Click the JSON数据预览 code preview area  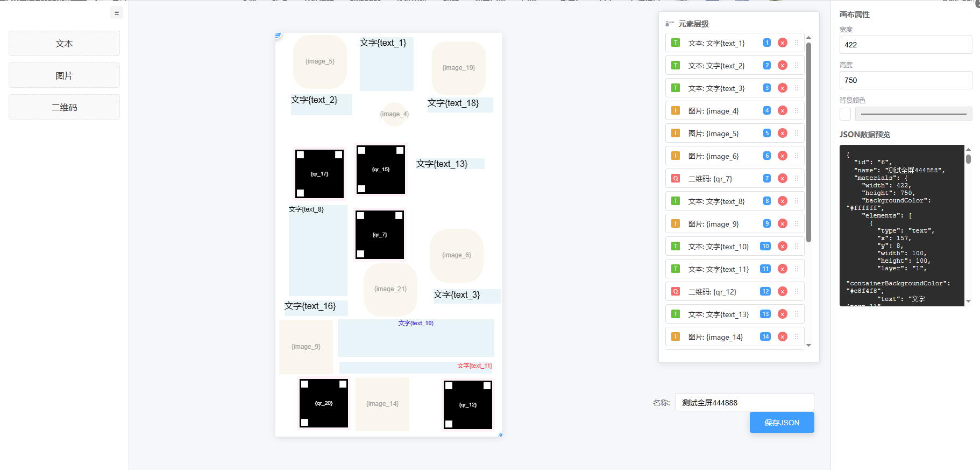(x=902, y=226)
